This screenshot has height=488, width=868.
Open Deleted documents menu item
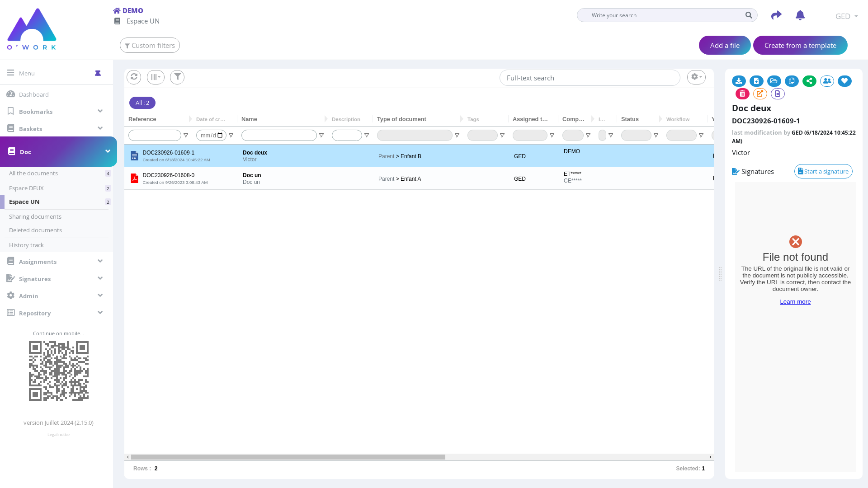pyautogui.click(x=35, y=230)
